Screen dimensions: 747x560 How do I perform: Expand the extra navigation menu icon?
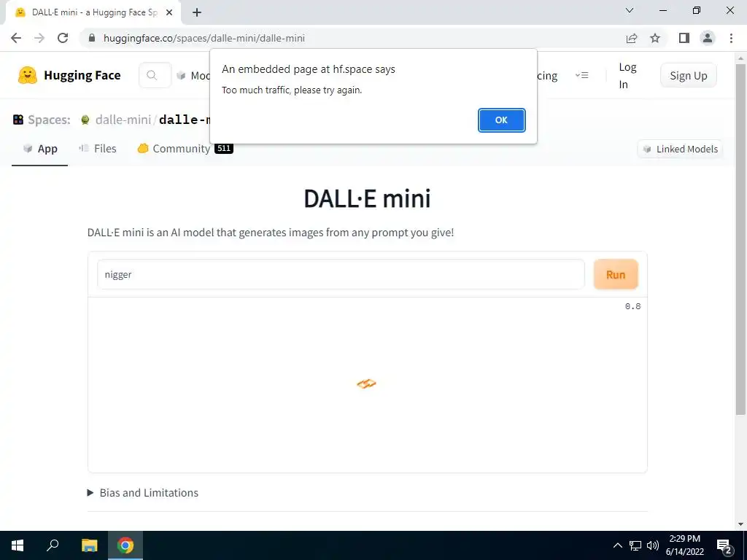click(x=581, y=75)
